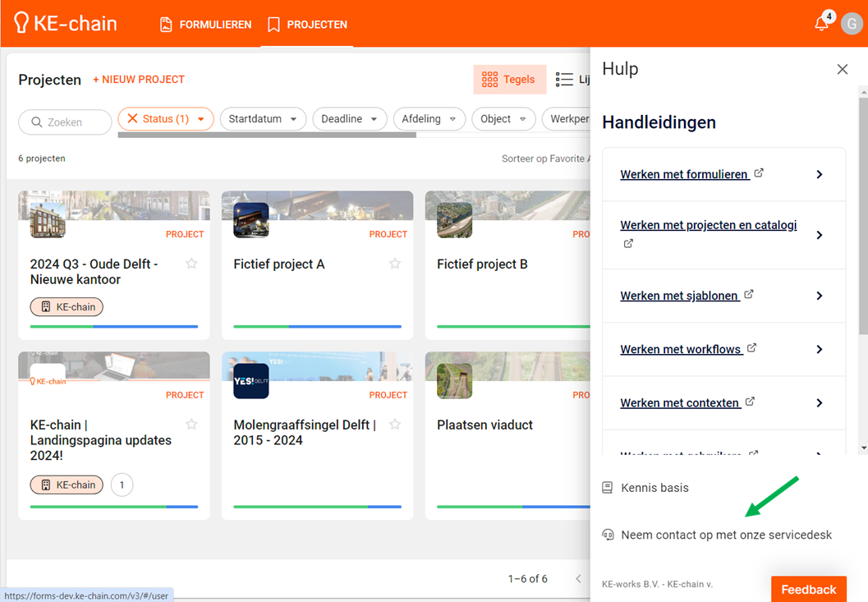Click the Zoeken search field
Image resolution: width=868 pixels, height=602 pixels.
coord(66,122)
